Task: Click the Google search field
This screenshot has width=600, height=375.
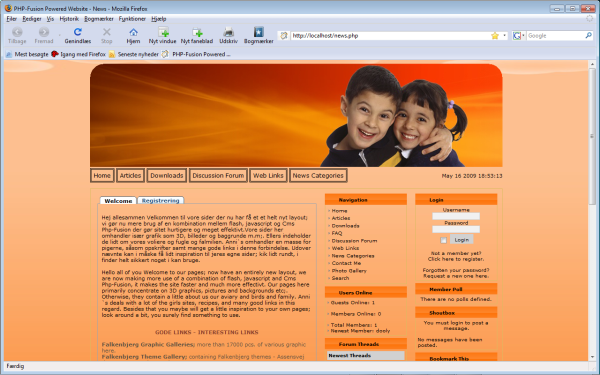Action: [x=556, y=36]
